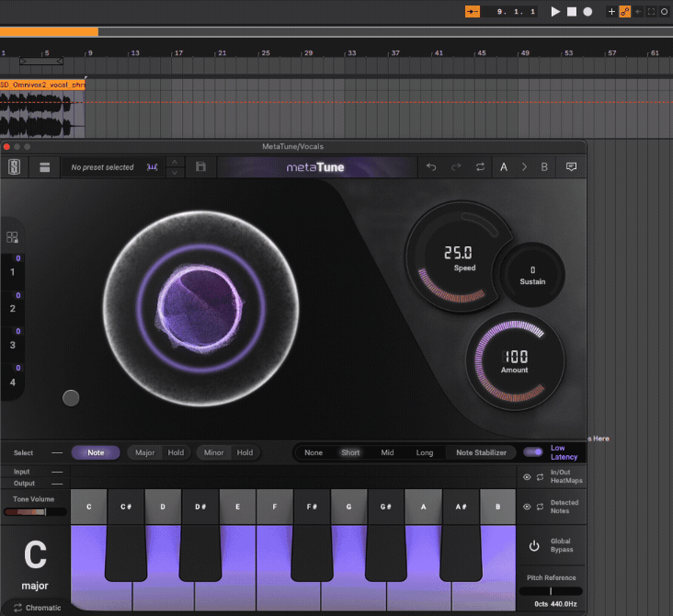Image resolution: width=673 pixels, height=616 pixels.
Task: Click the loop brace above bar 5
Action: [x=41, y=62]
